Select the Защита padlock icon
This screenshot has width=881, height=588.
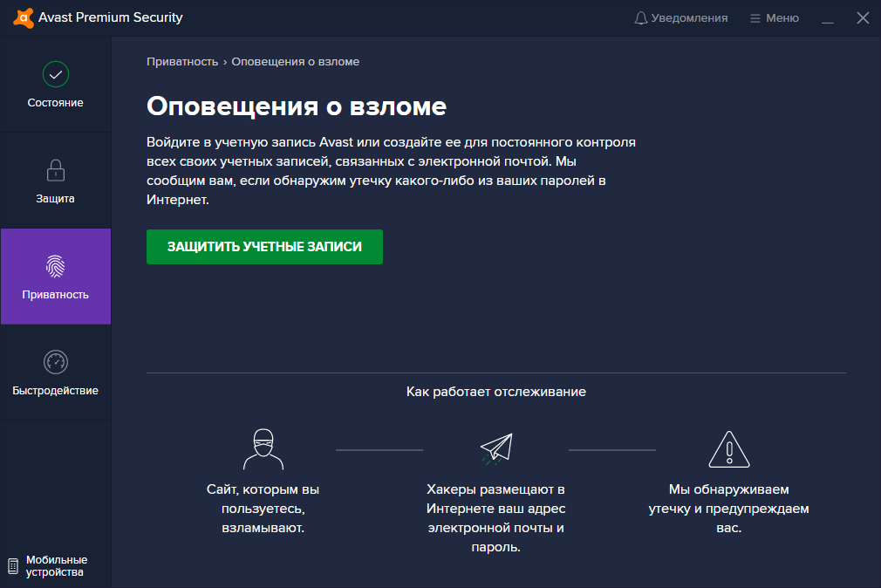tap(56, 170)
